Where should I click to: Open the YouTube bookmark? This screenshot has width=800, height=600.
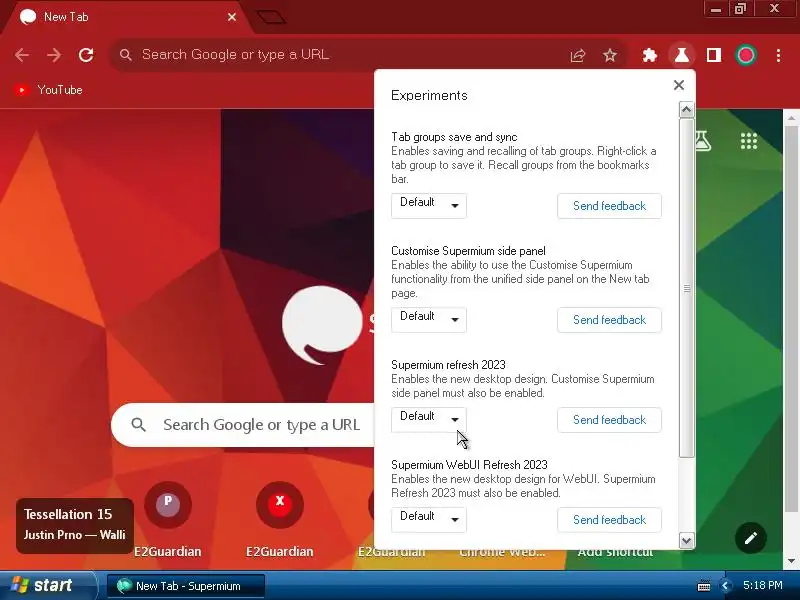click(x=48, y=90)
